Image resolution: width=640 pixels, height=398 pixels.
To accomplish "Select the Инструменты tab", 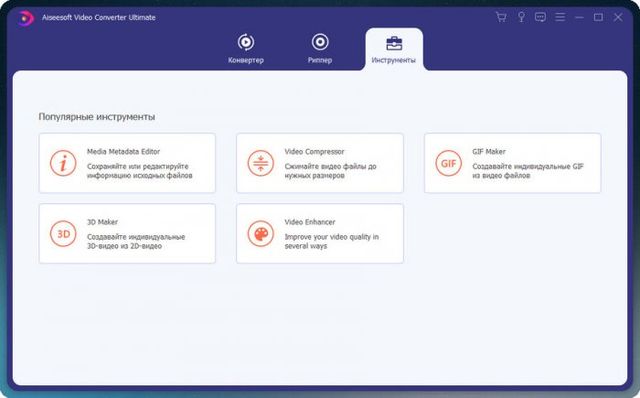I will [x=394, y=49].
